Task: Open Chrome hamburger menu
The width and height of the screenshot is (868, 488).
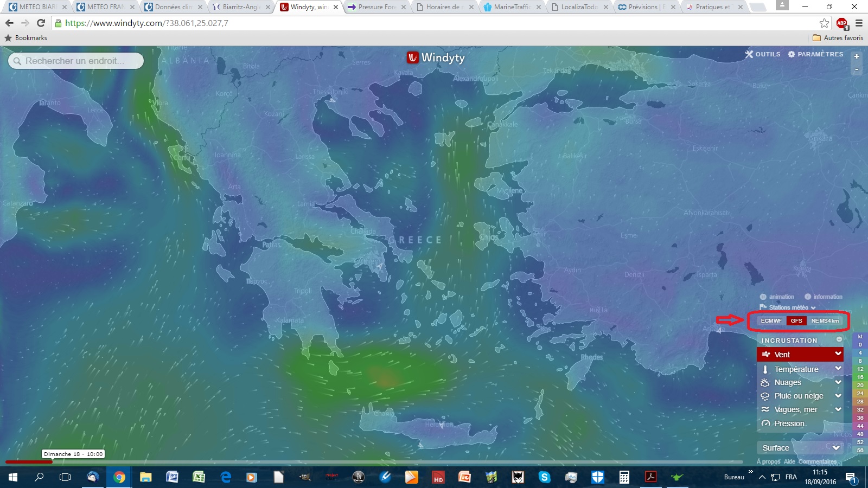Action: tap(859, 23)
